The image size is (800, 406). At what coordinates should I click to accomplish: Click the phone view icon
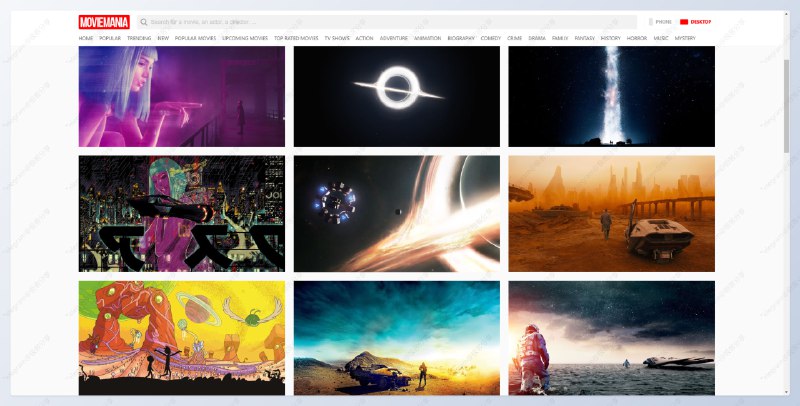[650, 21]
